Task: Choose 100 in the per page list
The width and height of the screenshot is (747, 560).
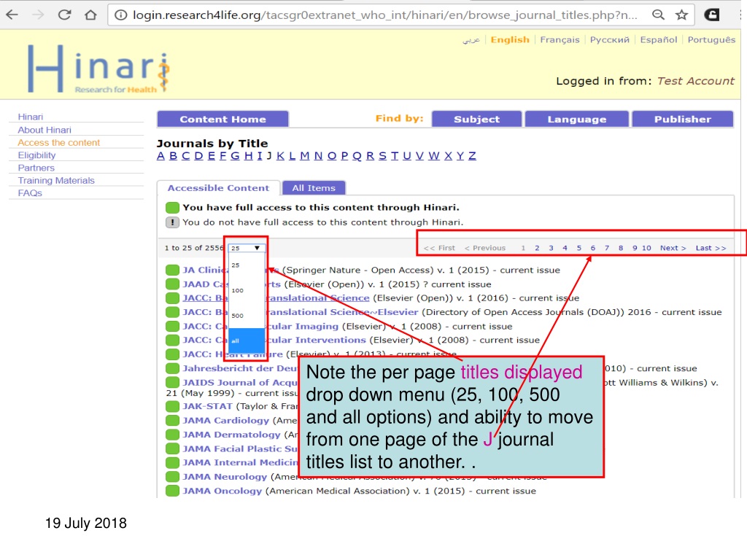Action: pyautogui.click(x=247, y=290)
